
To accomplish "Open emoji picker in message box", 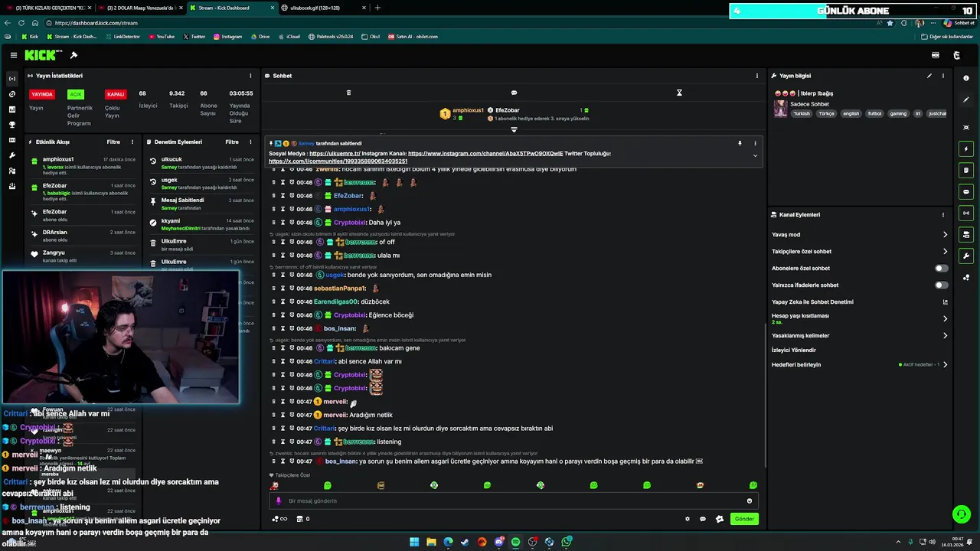I will coord(750,500).
